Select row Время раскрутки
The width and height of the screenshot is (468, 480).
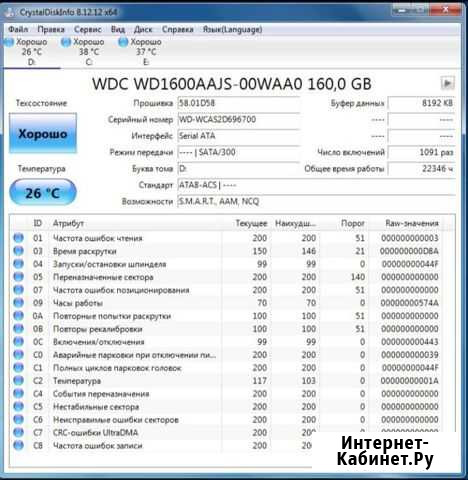pyautogui.click(x=227, y=251)
